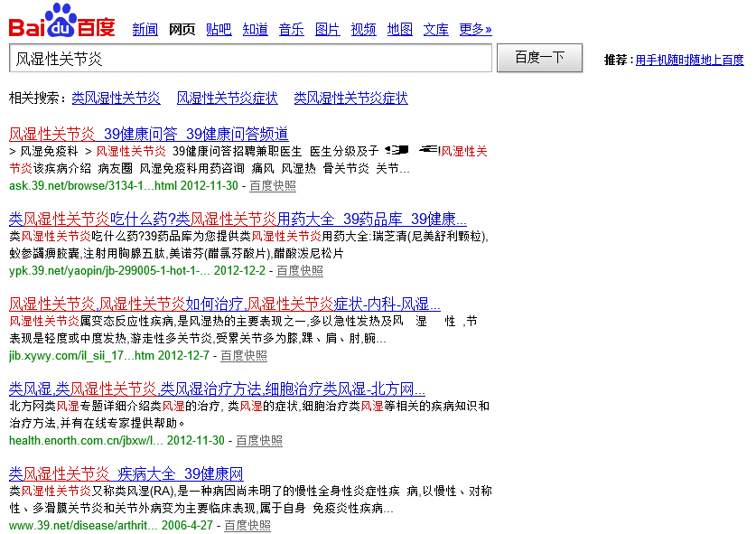Screen dimensions: 756x534
Task: Open the 视频 video tab
Action: (363, 30)
